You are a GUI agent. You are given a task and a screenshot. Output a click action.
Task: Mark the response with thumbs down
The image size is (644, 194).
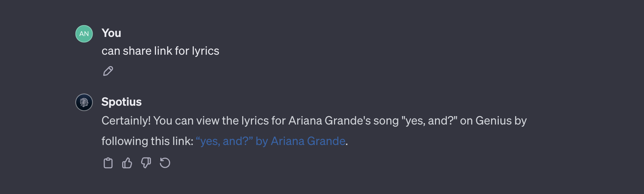[146, 163]
